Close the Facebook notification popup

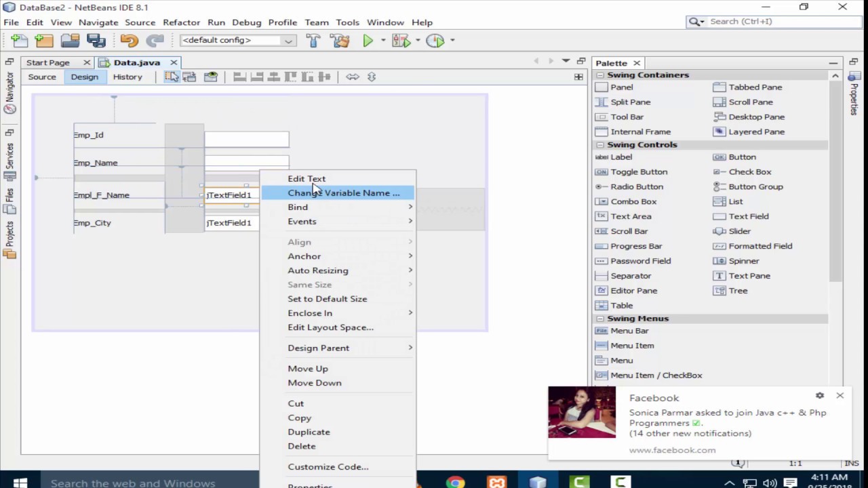pos(840,395)
